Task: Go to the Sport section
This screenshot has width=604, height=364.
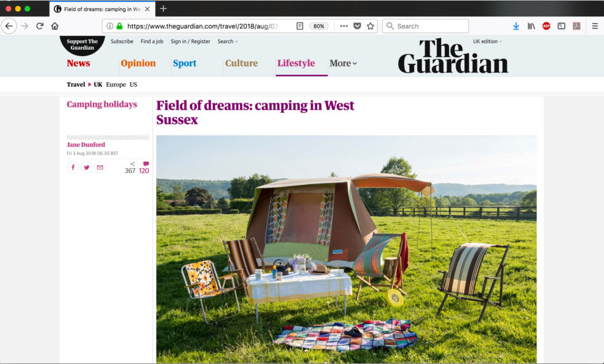Action: coord(185,63)
